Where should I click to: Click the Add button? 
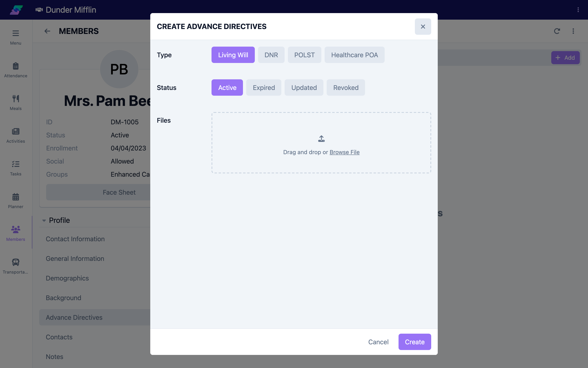(x=565, y=58)
